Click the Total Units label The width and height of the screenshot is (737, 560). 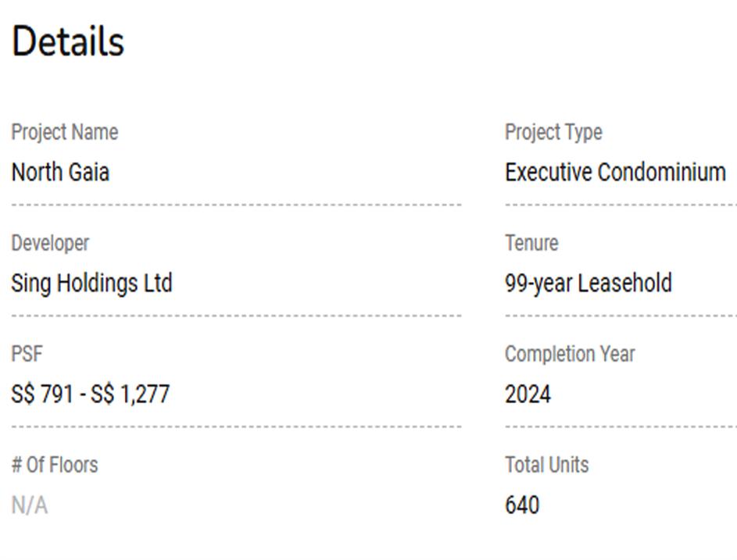pos(546,465)
